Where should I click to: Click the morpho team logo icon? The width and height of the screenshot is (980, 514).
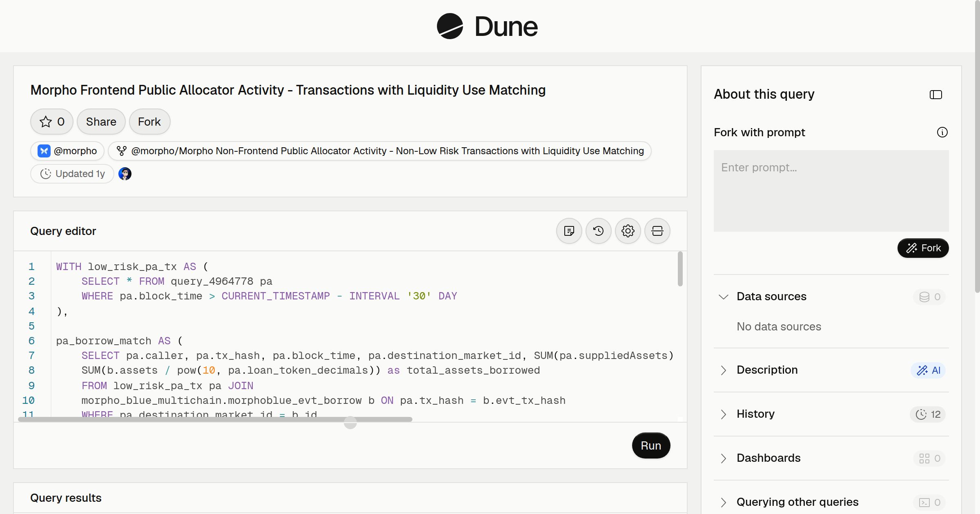coord(44,151)
